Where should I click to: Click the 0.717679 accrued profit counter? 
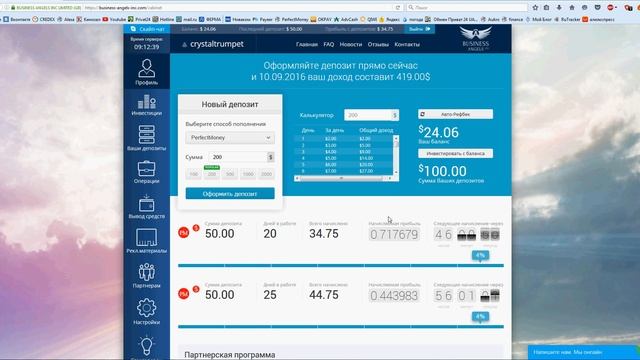click(x=394, y=235)
